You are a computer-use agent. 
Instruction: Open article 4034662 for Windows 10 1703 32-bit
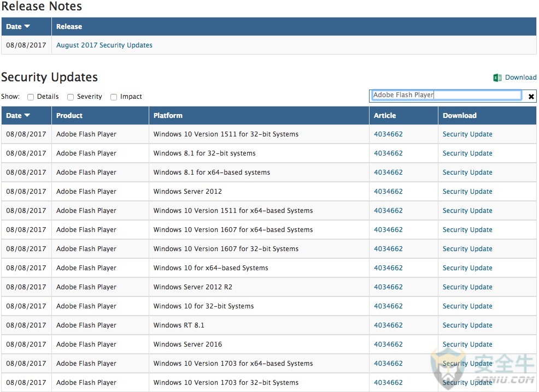coord(388,383)
